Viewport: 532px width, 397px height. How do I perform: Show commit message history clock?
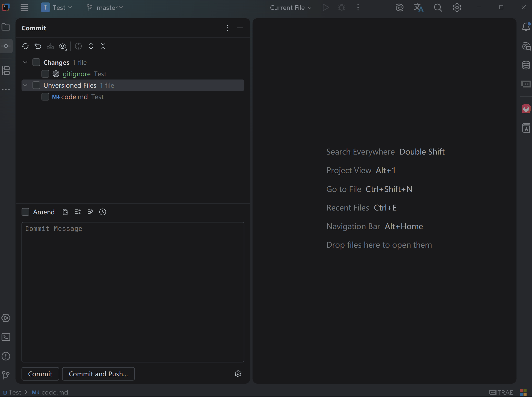tap(103, 212)
